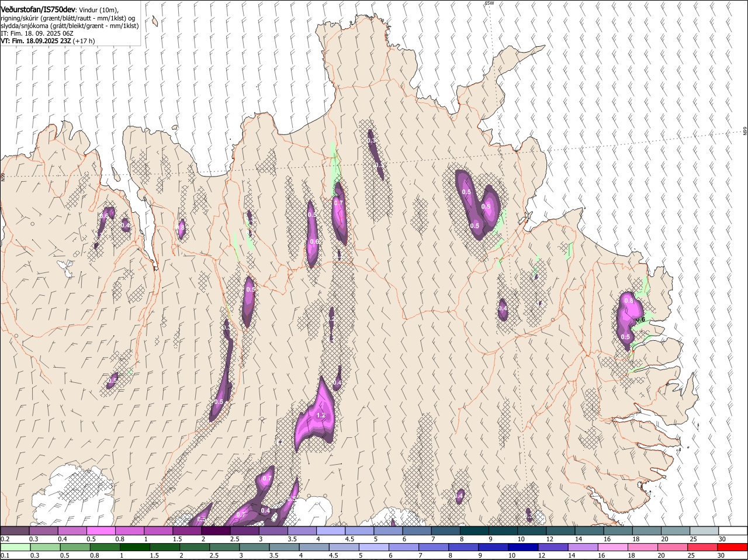Select the bright pink 0.5–0.8 swatch in purple legend
The image size is (748, 560).
point(101,530)
